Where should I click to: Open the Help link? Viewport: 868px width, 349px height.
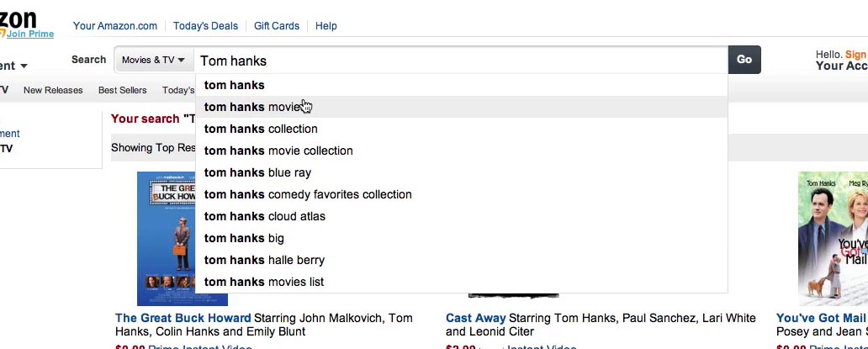point(326,26)
